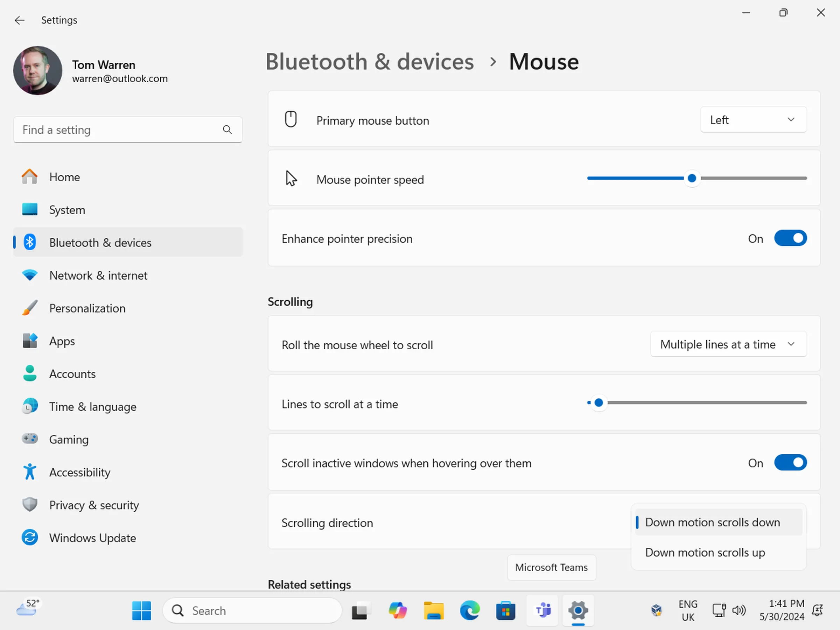The height and width of the screenshot is (630, 840).
Task: Select Primary mouse button dropdown
Action: tap(753, 120)
